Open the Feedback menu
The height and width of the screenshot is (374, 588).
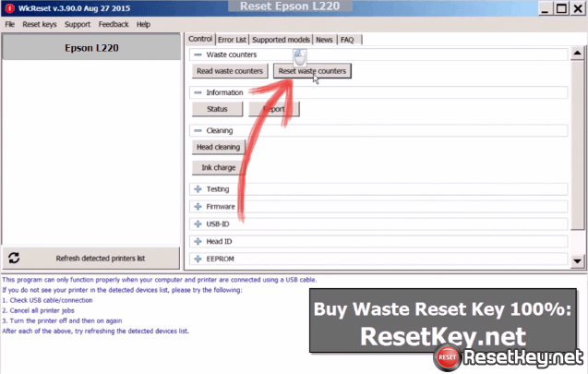114,24
